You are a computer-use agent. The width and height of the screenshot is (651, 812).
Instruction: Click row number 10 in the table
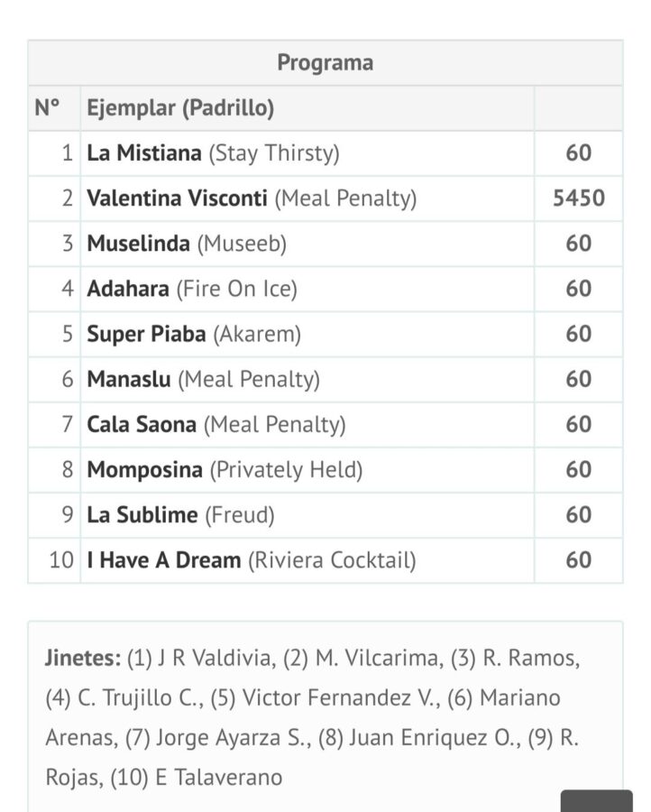[x=61, y=560]
